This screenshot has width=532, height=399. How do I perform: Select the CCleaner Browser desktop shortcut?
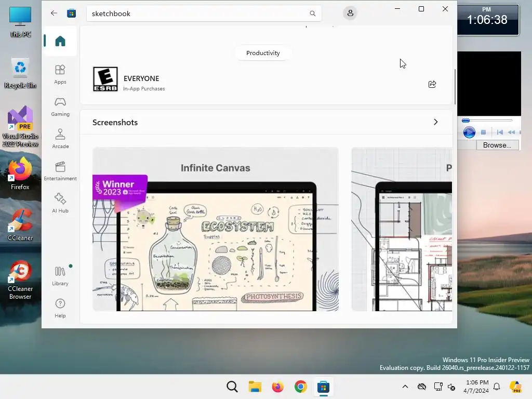click(20, 280)
